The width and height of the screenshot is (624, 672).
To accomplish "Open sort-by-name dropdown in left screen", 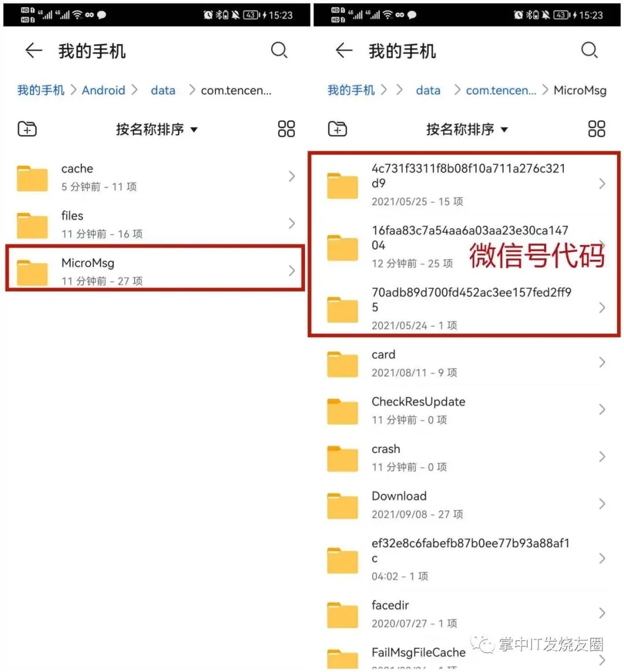I will click(x=157, y=129).
